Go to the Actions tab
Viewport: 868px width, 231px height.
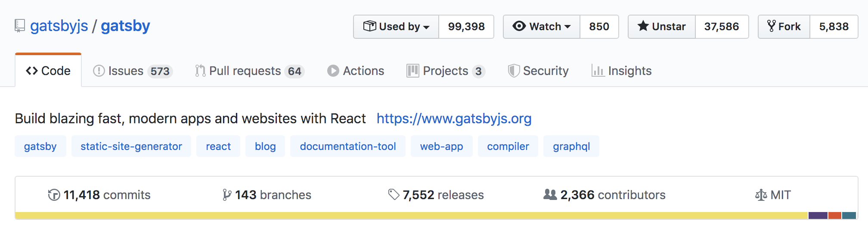356,71
